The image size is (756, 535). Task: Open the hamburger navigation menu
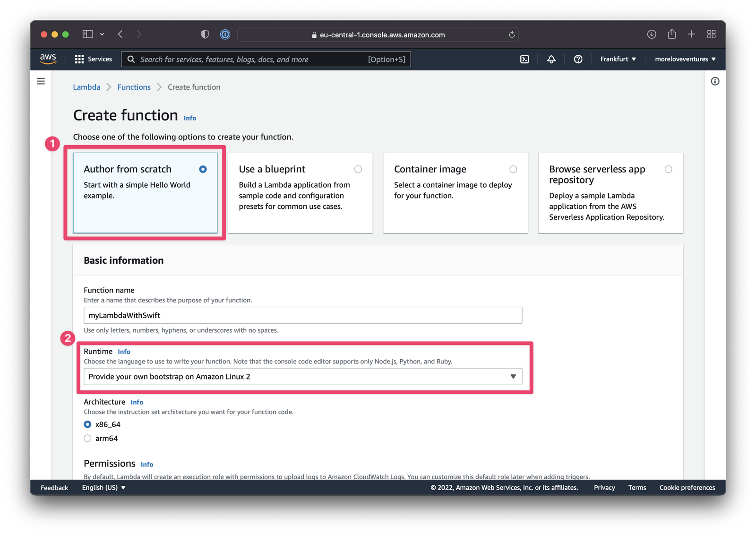[41, 81]
